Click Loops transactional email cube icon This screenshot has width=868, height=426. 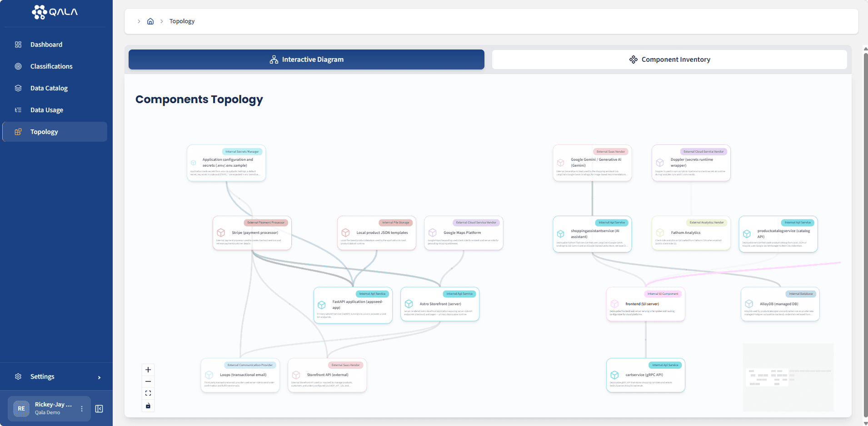click(x=209, y=375)
